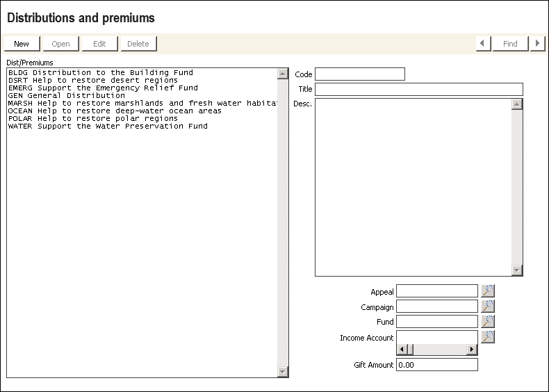
Task: Go to previous record using left arrow
Action: (x=484, y=44)
